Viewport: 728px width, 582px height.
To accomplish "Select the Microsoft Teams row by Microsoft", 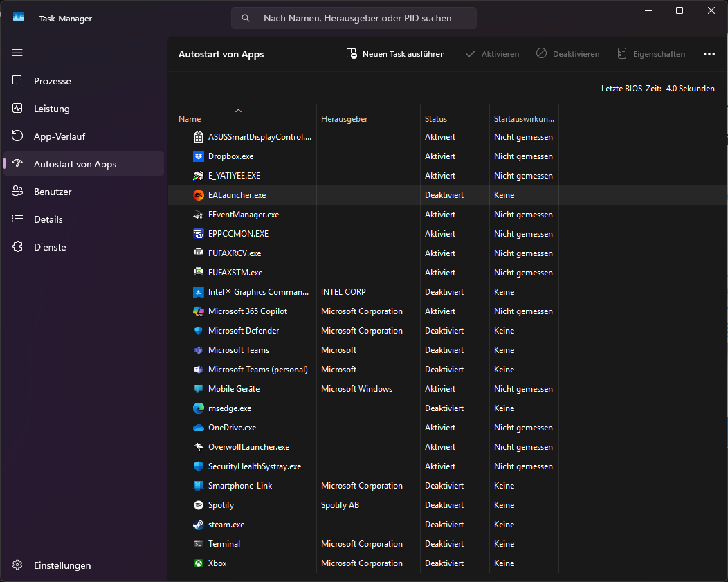I will point(448,350).
